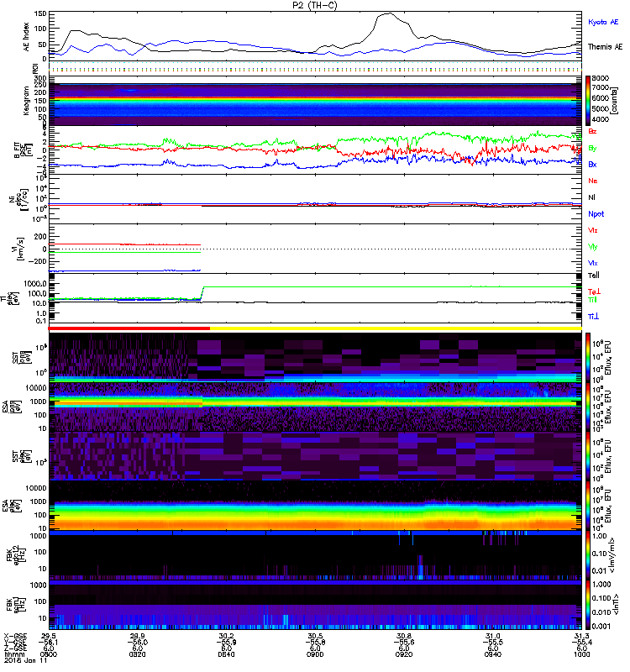Click the green By legend label

point(593,148)
